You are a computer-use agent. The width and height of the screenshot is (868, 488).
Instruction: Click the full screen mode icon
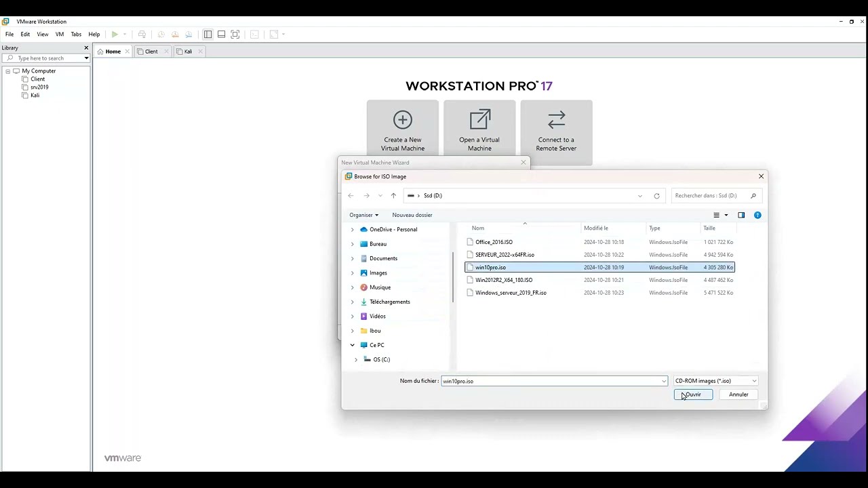click(235, 34)
